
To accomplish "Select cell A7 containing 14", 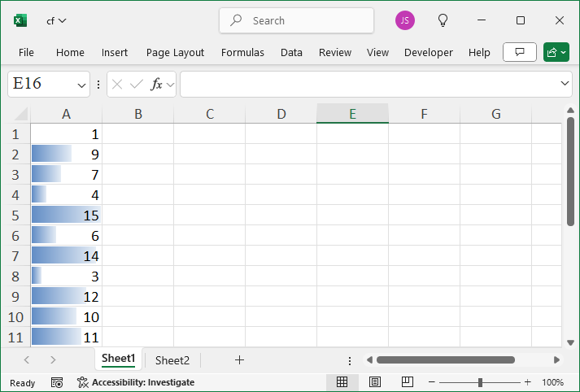I will tap(66, 255).
